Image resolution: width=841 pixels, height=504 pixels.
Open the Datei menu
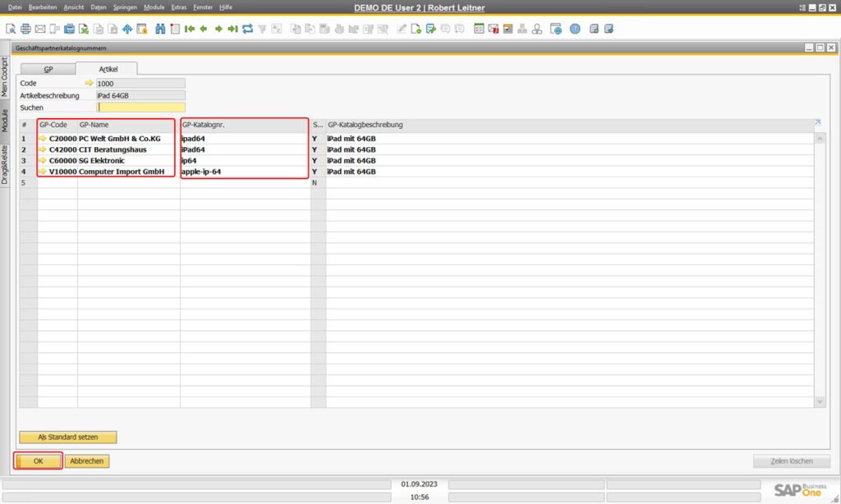click(15, 7)
